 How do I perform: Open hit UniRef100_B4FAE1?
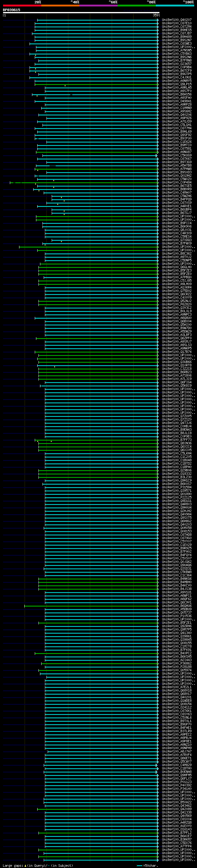click(x=177, y=728)
